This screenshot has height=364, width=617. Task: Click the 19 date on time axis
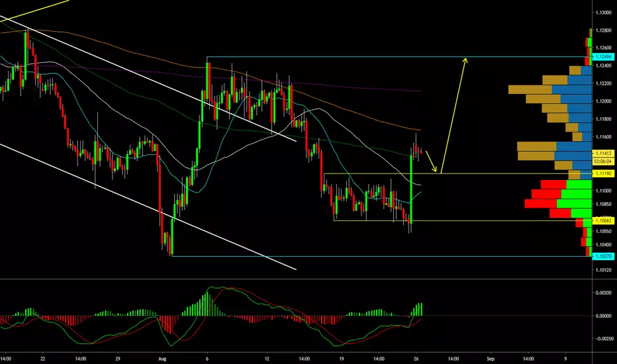(342, 359)
